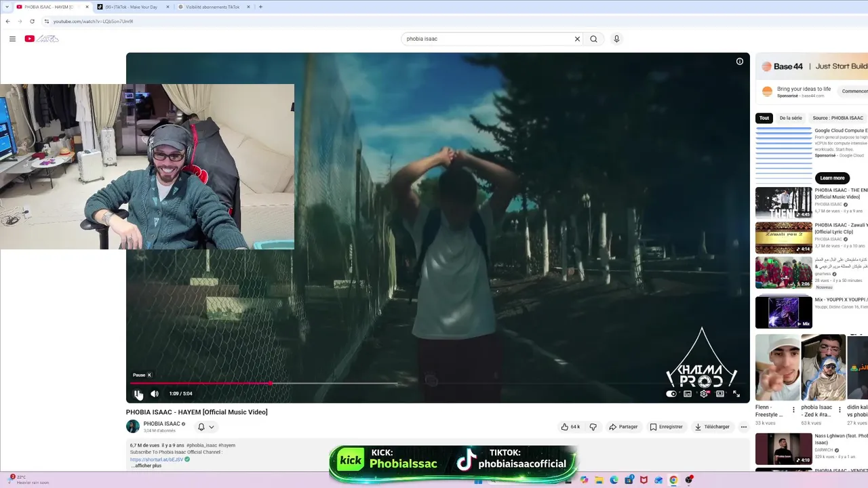Enter fullscreen mode in the player

tap(736, 394)
